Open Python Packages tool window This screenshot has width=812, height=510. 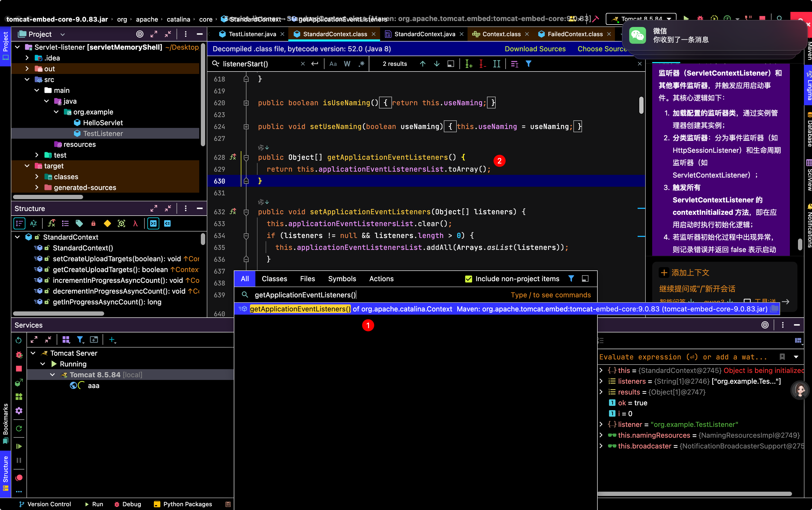[183, 504]
